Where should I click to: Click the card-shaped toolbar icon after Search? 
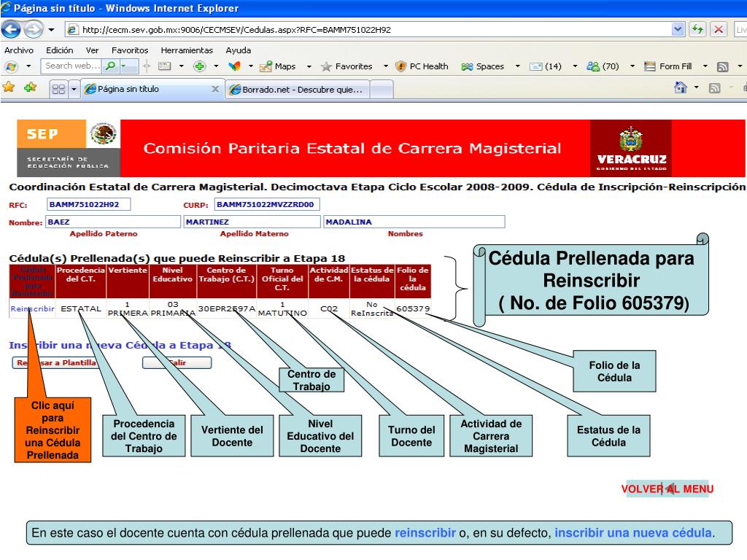165,66
